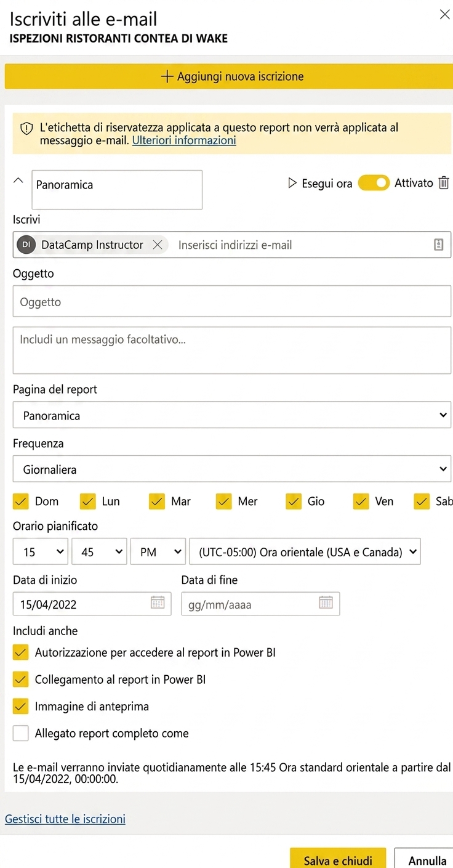Open the hour dropdown showing 15

[x=41, y=552]
